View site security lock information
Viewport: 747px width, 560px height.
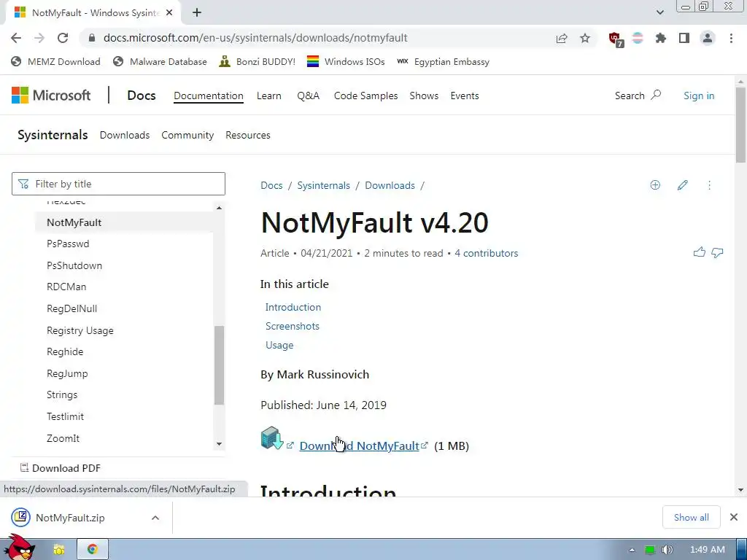(92, 38)
